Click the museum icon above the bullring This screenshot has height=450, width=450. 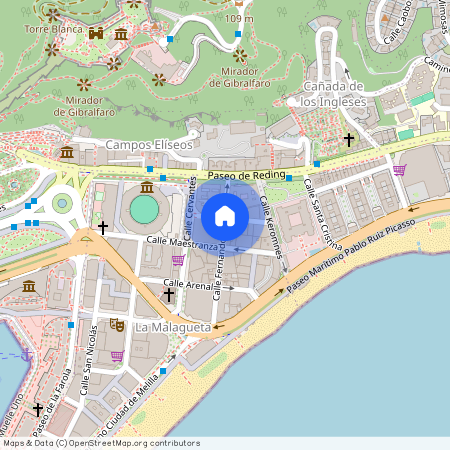[147, 188]
